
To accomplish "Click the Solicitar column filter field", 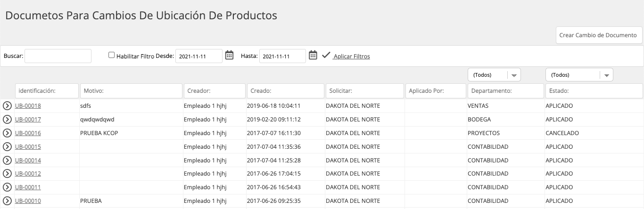I will [x=365, y=91].
